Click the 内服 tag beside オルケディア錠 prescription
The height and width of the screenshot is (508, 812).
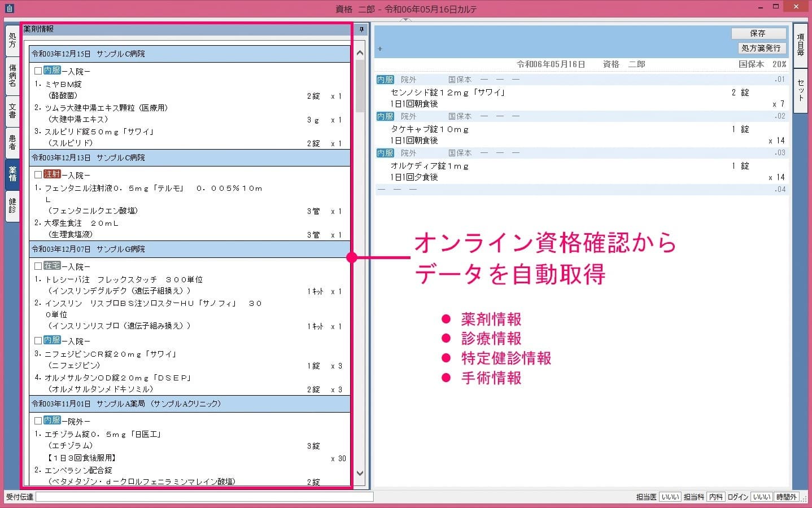click(385, 153)
